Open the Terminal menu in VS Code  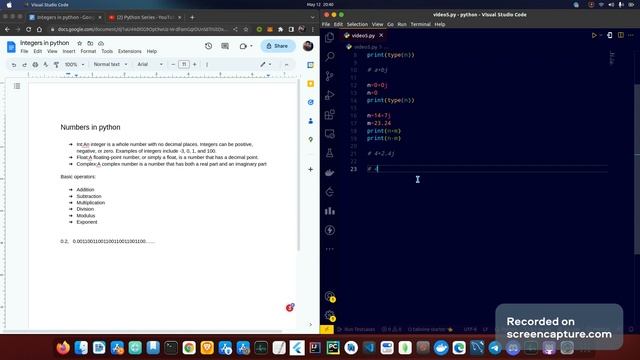tap(420, 24)
